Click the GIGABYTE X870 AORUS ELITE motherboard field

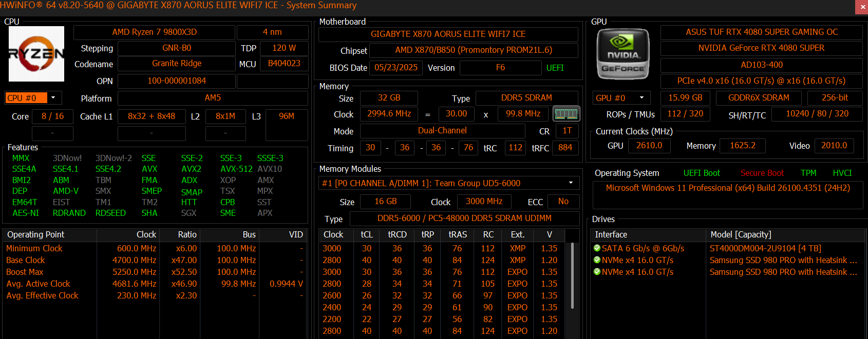[448, 34]
